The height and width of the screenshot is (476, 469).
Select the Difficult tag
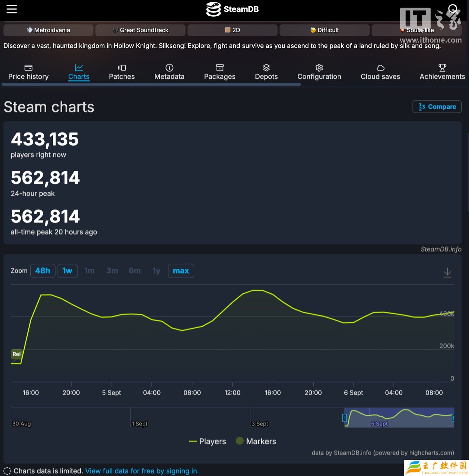[x=324, y=30]
